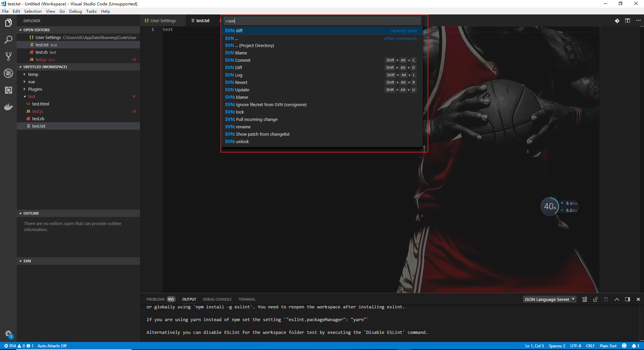644x350 pixels.
Task: Switch to the TERMINAL panel tab
Action: 247,299
